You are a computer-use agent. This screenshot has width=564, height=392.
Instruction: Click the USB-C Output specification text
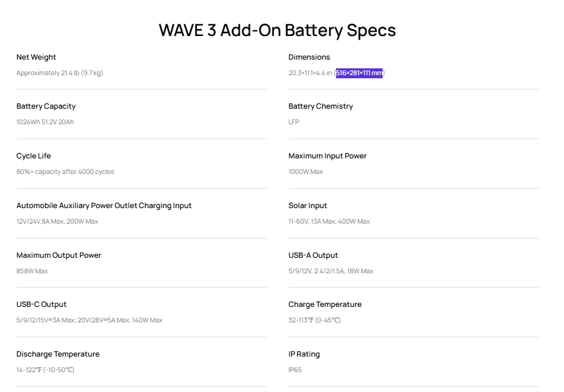click(89, 320)
